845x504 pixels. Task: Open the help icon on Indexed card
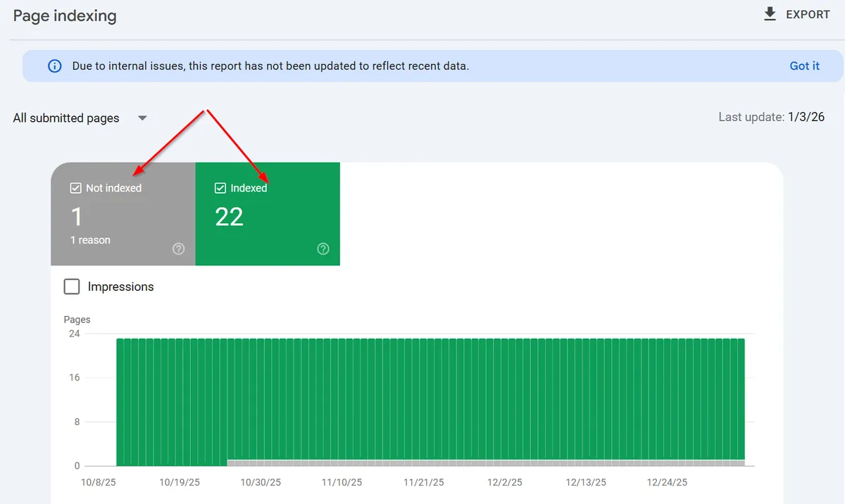[x=323, y=248]
